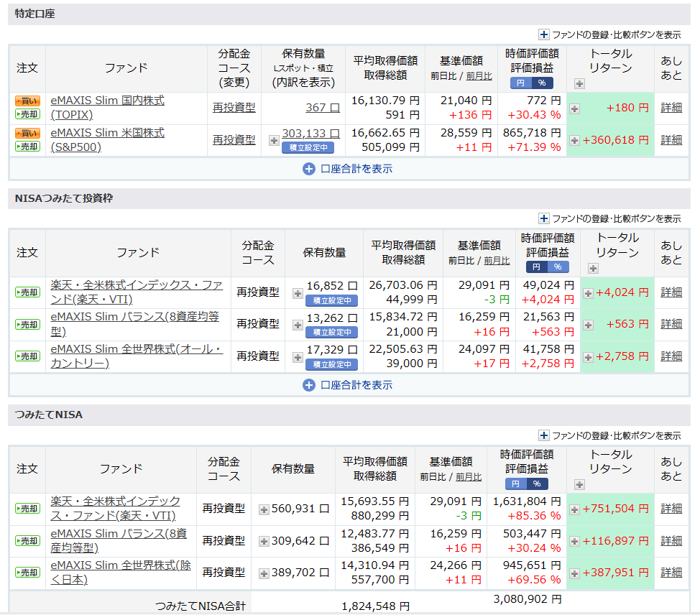Expand total return detail for +751,504 円
The height and width of the screenshot is (615, 700).
coord(574,509)
